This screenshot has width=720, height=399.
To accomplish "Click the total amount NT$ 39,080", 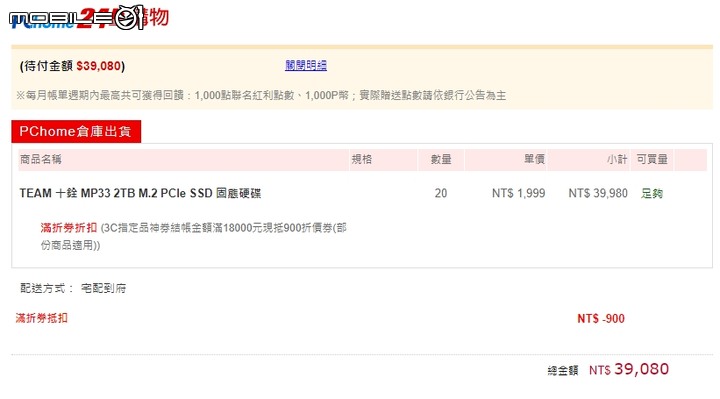I will tap(629, 370).
